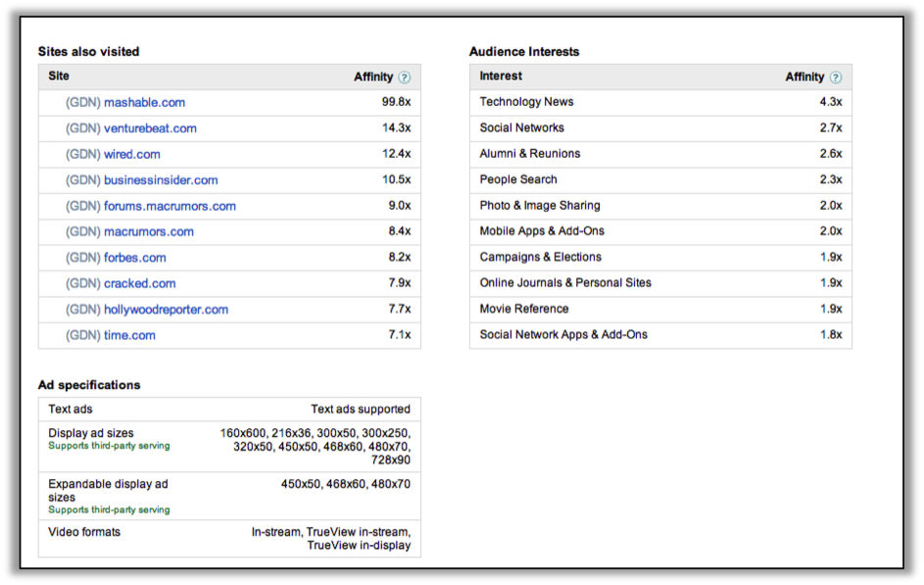Click the In-stream, TrueView video formats value
The height and width of the screenshot is (585, 924).
[x=331, y=539]
